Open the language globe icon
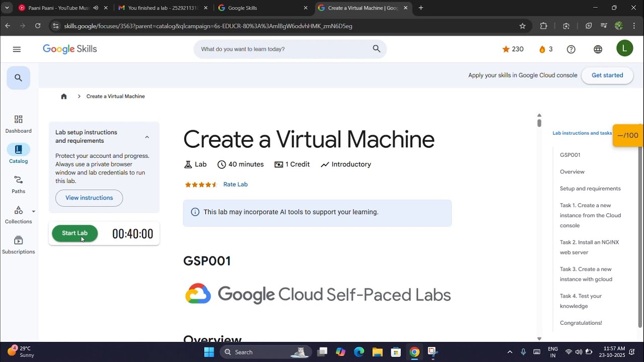644x362 pixels. [598, 49]
